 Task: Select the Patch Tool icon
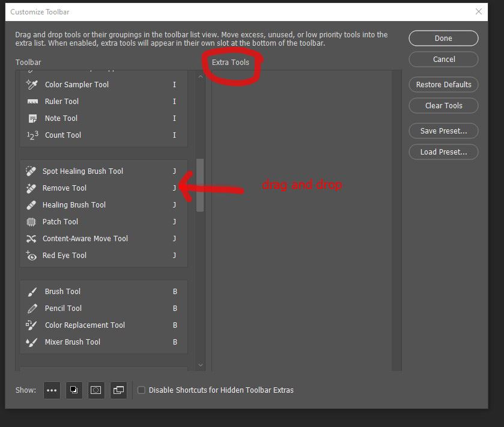31,221
